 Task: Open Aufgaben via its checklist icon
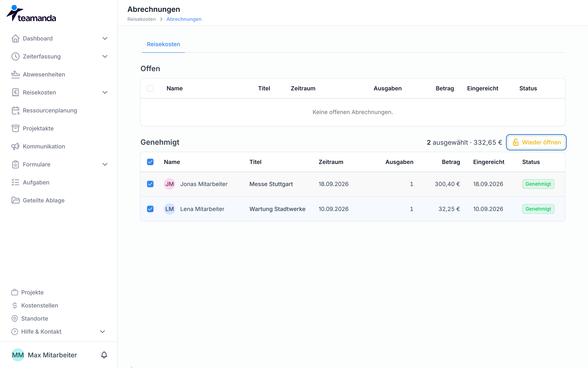coord(15,183)
